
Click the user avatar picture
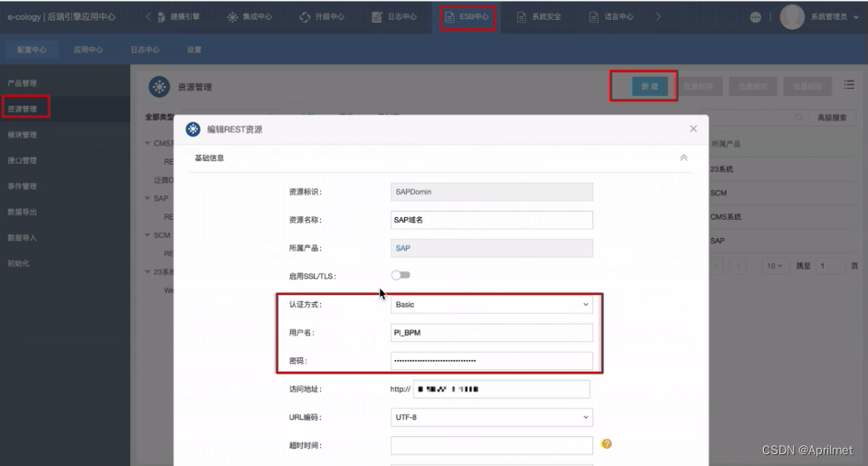point(792,17)
